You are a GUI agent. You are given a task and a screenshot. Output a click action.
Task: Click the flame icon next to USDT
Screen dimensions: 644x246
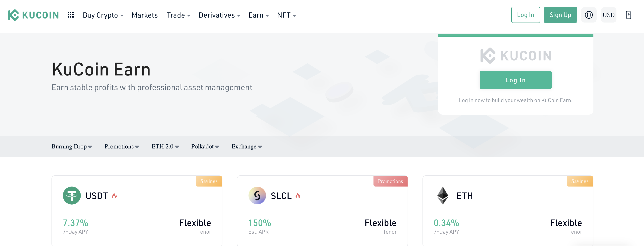pyautogui.click(x=114, y=196)
